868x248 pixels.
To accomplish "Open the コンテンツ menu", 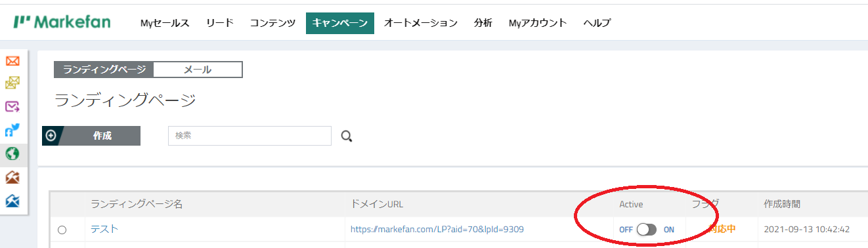I will [x=272, y=23].
